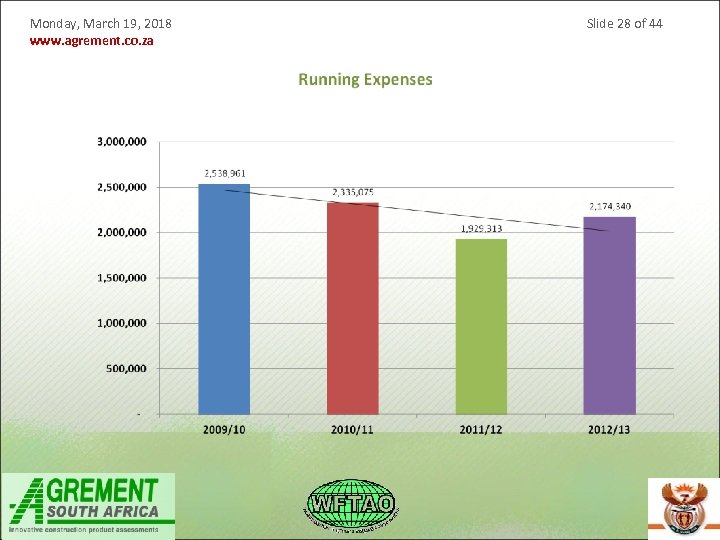Select the purple 2012/13 bar

(610, 316)
